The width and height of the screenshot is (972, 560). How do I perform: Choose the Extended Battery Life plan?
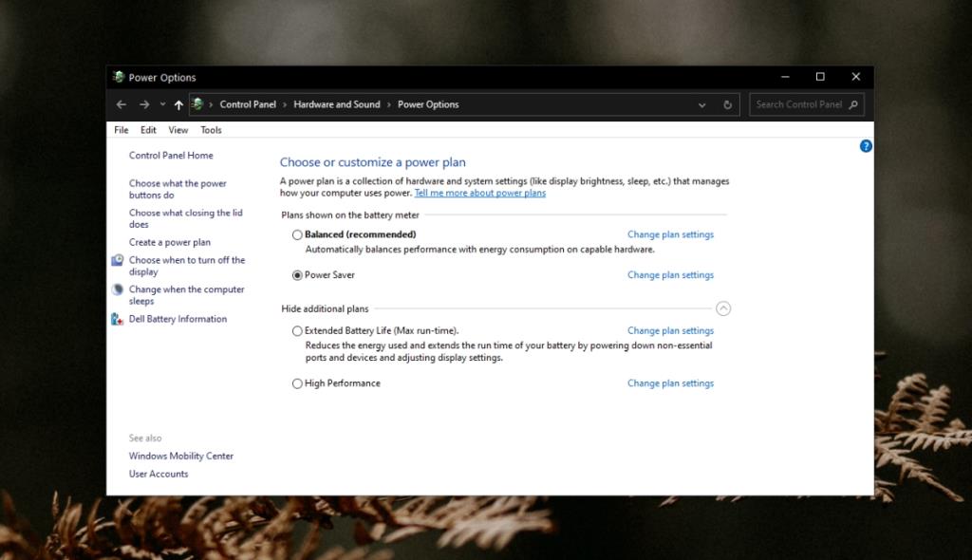[x=297, y=330]
